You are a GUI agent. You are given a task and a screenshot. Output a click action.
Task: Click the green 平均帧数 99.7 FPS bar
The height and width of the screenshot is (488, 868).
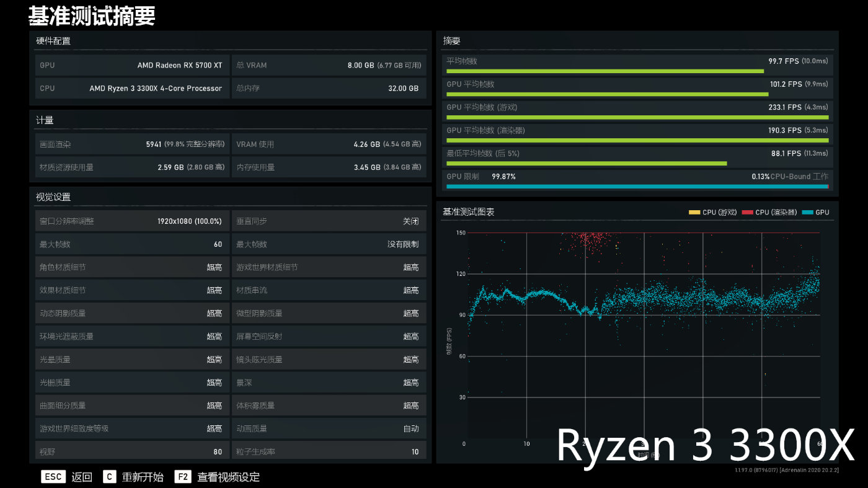605,71
